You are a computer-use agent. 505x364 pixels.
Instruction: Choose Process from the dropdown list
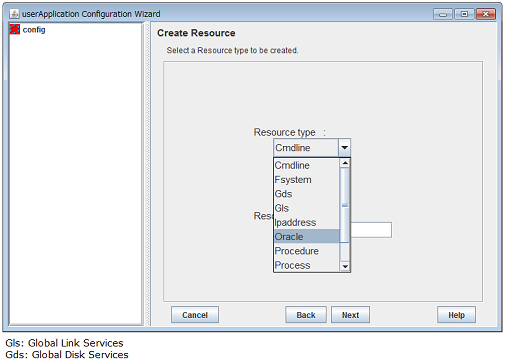pos(306,265)
